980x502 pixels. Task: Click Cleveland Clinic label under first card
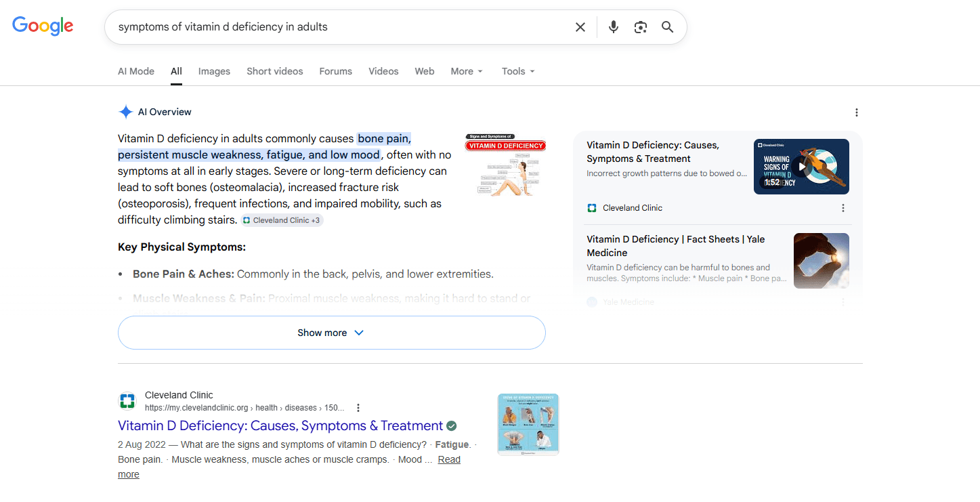[x=633, y=208]
